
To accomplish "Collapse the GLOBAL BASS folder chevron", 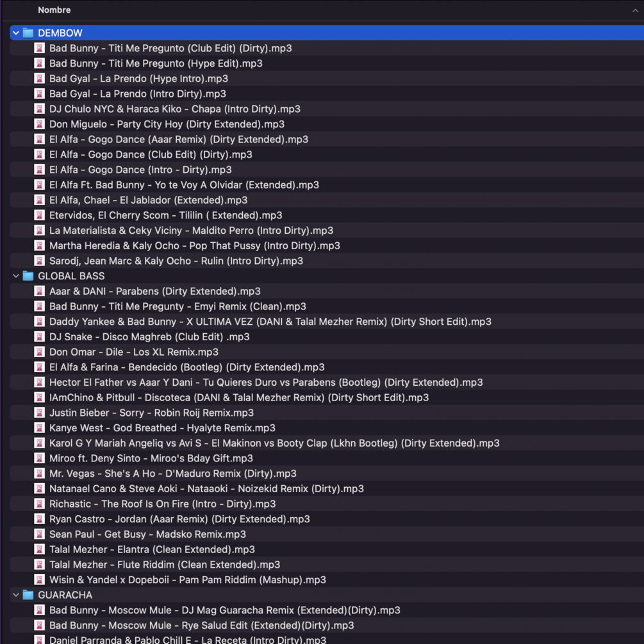I will tap(16, 276).
